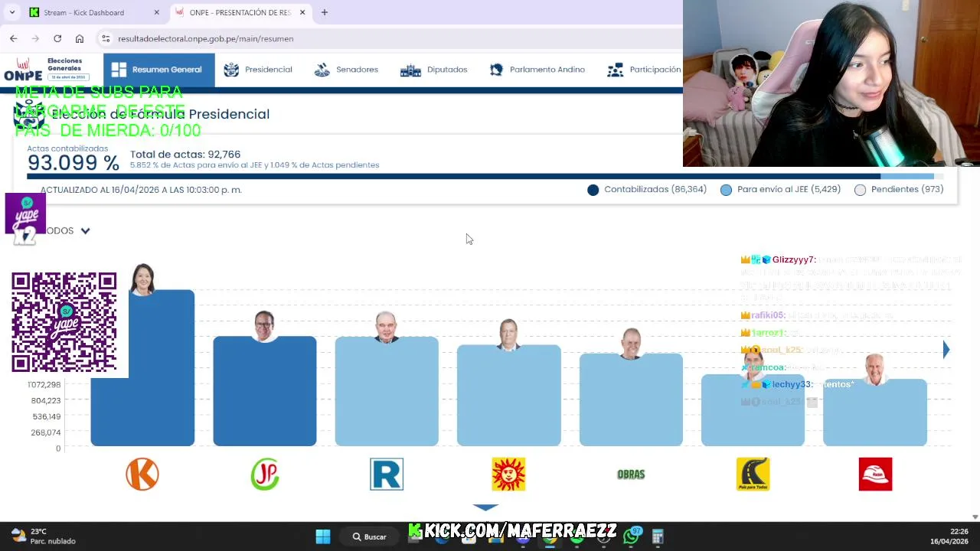Click the JP party candidate bar
Screen dimensions: 980x551
[x=265, y=391]
